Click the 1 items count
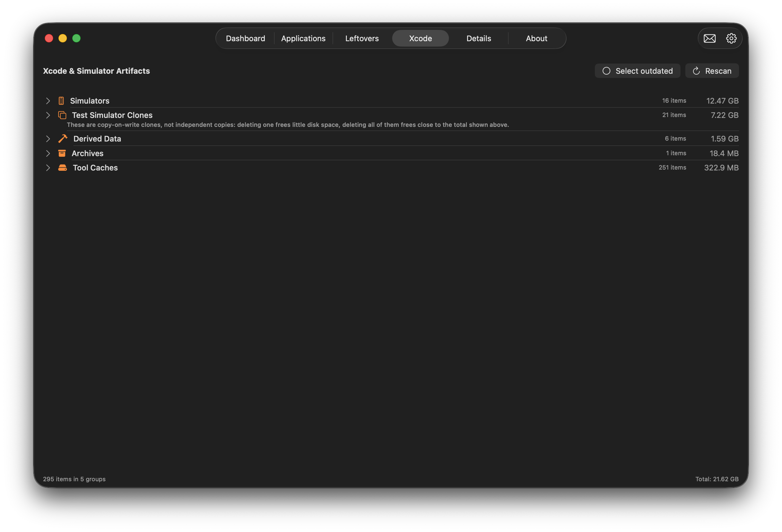The width and height of the screenshot is (782, 532). click(676, 153)
